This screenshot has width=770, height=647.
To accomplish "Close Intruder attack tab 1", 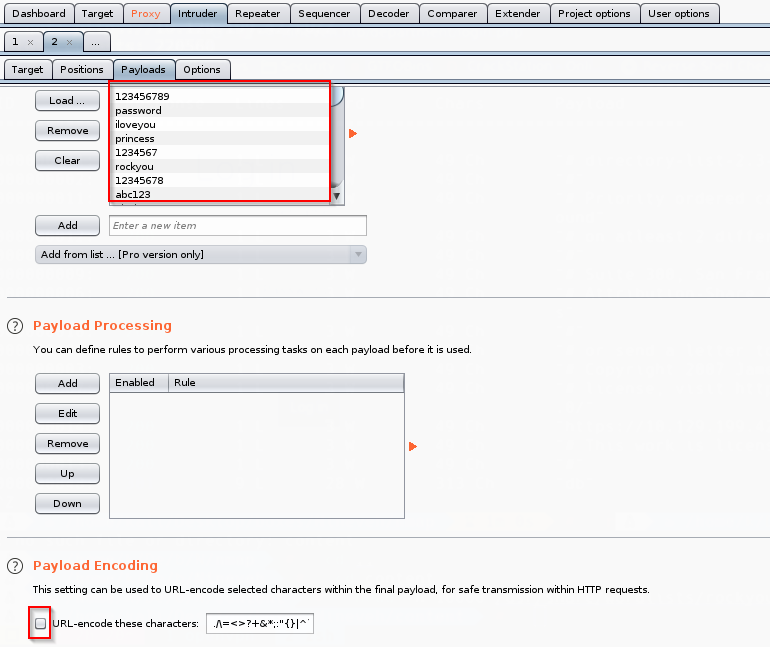I will (31, 42).
